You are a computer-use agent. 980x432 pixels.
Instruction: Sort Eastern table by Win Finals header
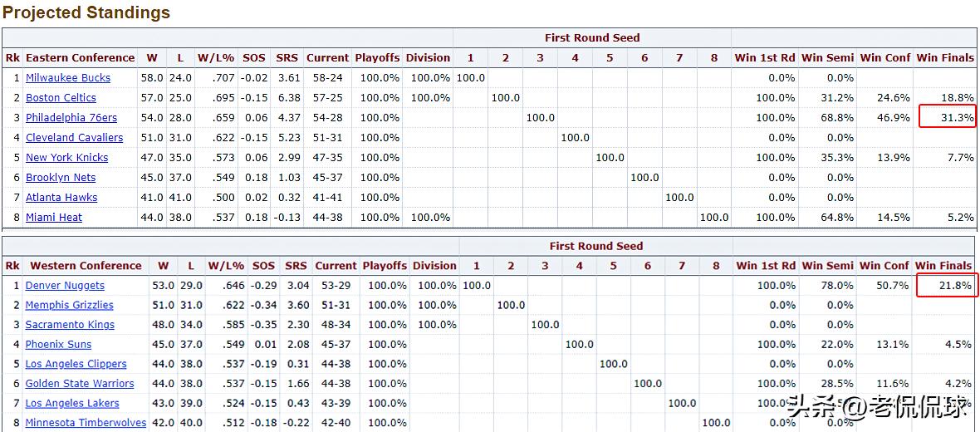944,58
